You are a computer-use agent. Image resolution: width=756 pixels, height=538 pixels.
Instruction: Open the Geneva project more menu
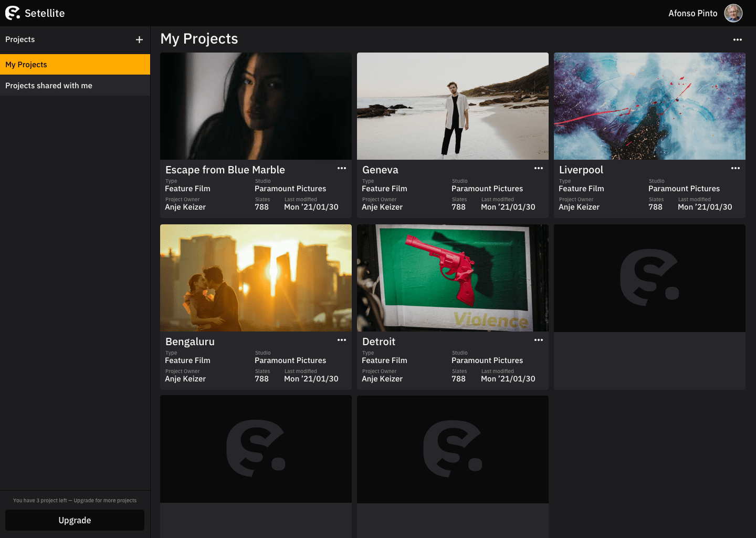[x=538, y=169]
